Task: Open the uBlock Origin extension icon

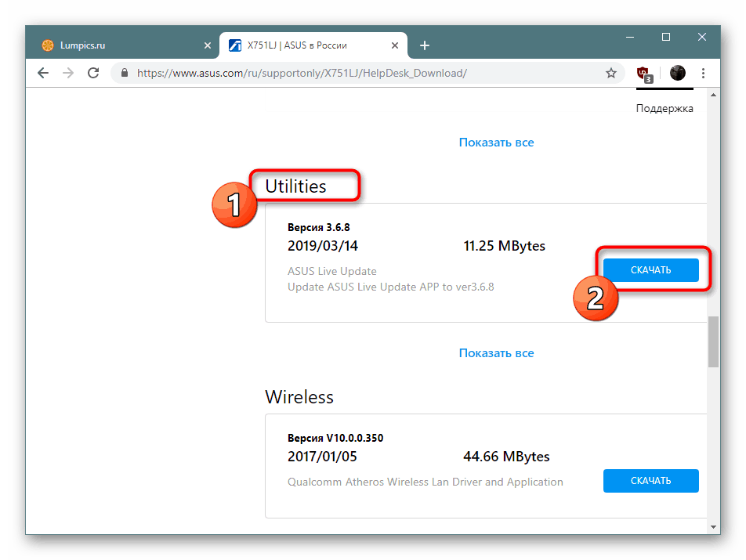Action: (x=645, y=74)
